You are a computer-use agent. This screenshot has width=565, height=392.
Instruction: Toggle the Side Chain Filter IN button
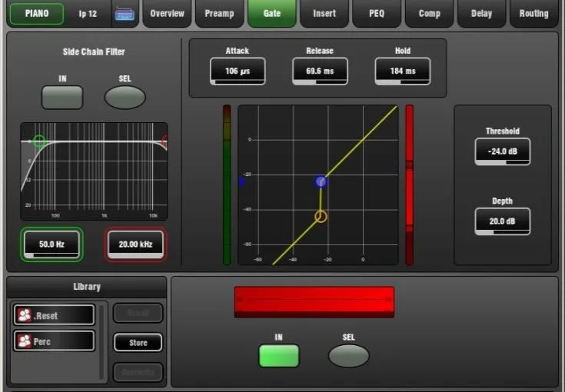click(x=62, y=98)
